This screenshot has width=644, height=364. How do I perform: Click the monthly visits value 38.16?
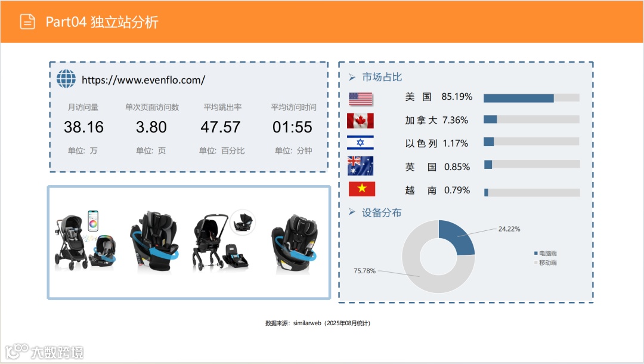click(84, 127)
